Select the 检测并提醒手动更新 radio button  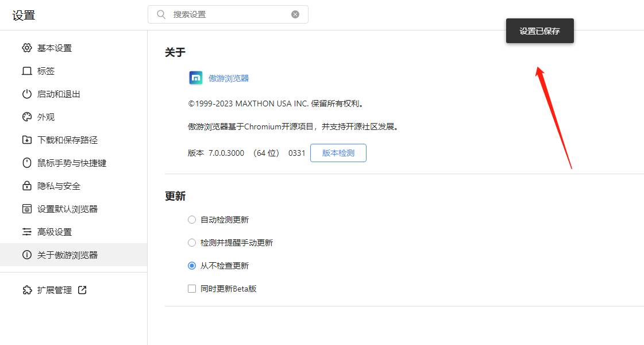click(192, 243)
